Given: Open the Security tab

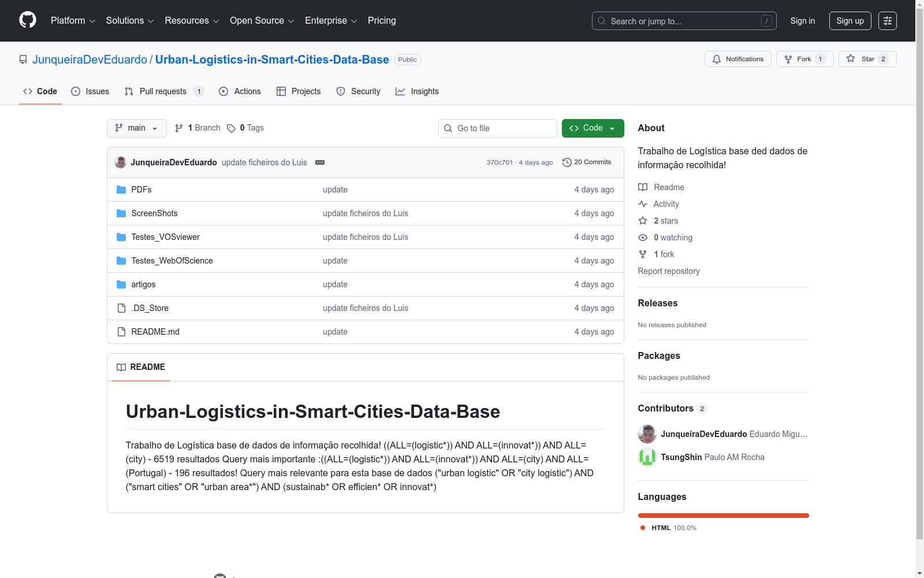Looking at the screenshot, I should [x=359, y=91].
